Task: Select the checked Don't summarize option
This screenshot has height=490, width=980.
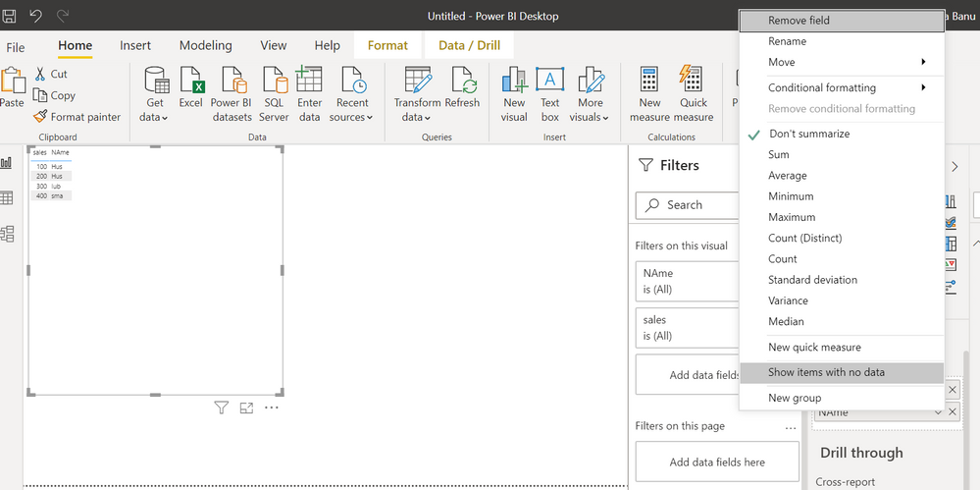Action: pyautogui.click(x=842, y=134)
